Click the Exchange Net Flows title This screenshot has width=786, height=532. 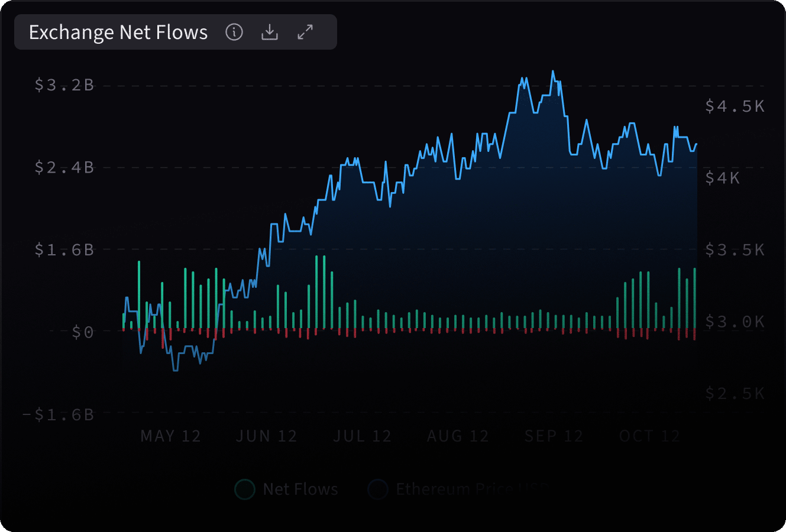[x=118, y=33]
